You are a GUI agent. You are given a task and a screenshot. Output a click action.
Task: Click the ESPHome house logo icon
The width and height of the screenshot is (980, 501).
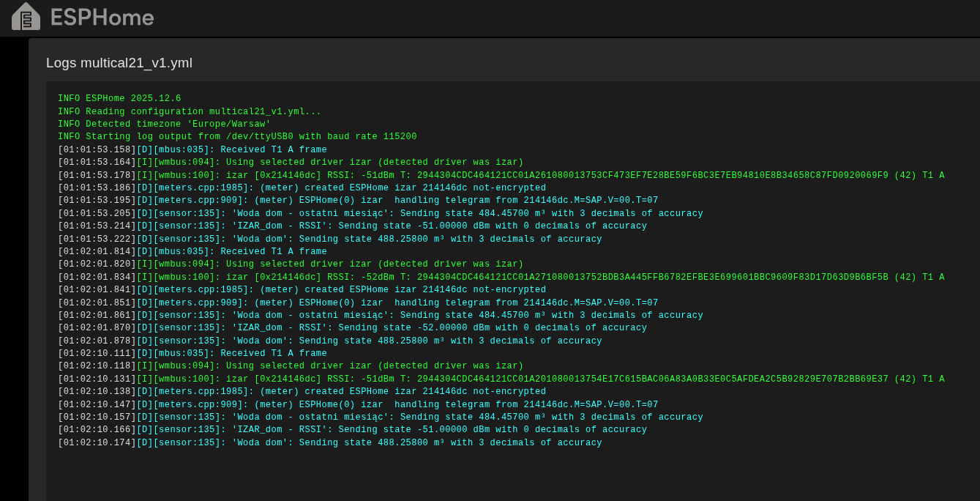pyautogui.click(x=26, y=16)
